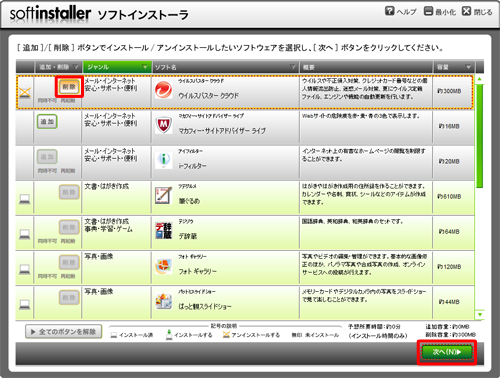This screenshot has width=500, height=378.
Task: Click the 削除容量 total text
Action: coord(450,335)
